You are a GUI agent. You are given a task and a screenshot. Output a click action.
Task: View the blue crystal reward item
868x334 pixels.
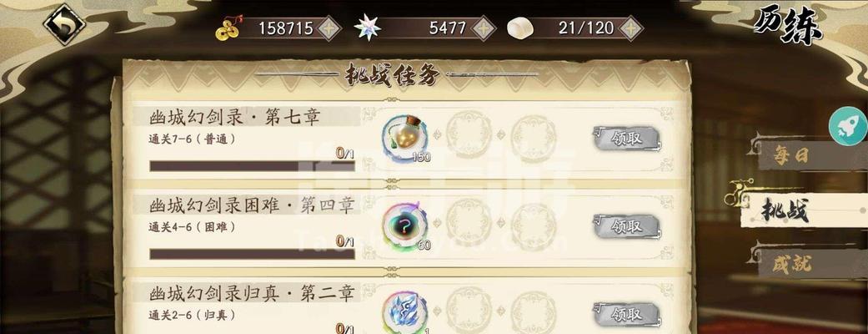[404, 312]
